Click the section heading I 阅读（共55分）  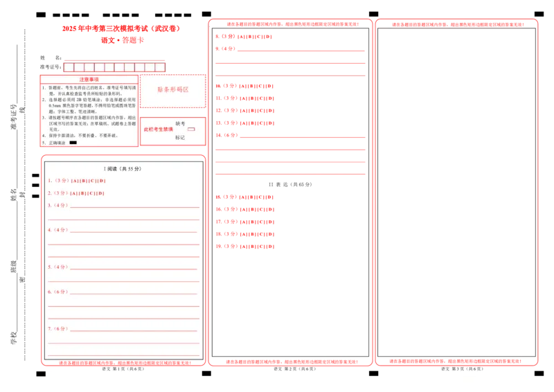(x=123, y=169)
